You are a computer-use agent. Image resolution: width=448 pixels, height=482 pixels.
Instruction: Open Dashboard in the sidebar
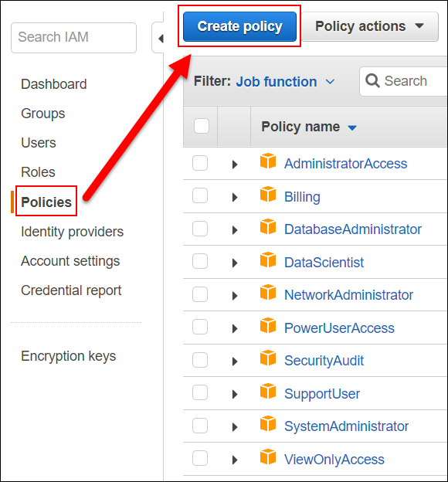(54, 84)
